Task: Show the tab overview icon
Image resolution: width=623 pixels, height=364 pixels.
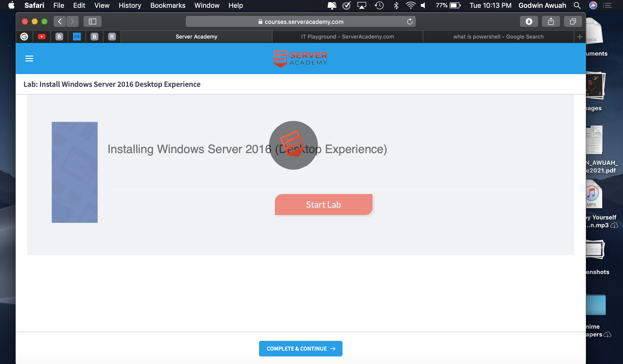Action: pos(572,21)
